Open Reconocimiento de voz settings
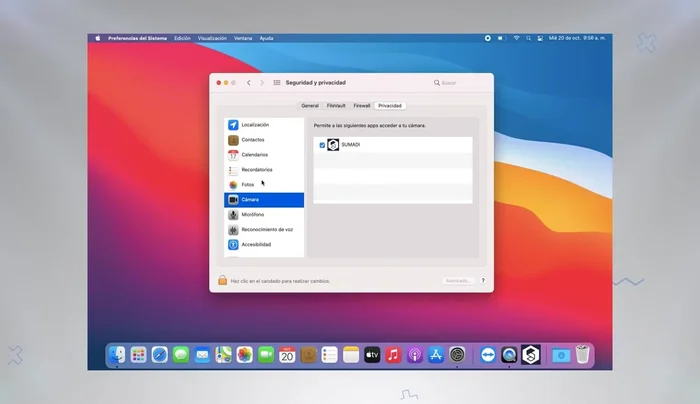The image size is (700, 404). point(266,229)
